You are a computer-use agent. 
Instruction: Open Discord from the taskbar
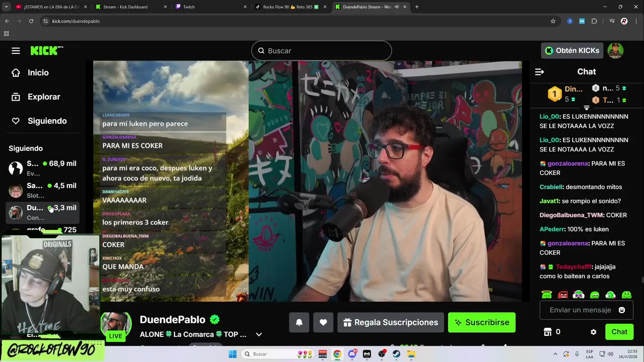[352, 354]
